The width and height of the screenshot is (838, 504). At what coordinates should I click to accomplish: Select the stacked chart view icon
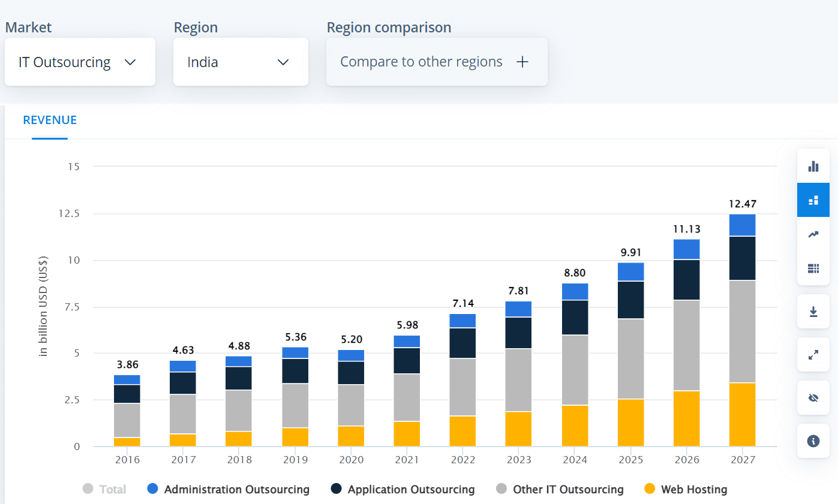point(813,200)
